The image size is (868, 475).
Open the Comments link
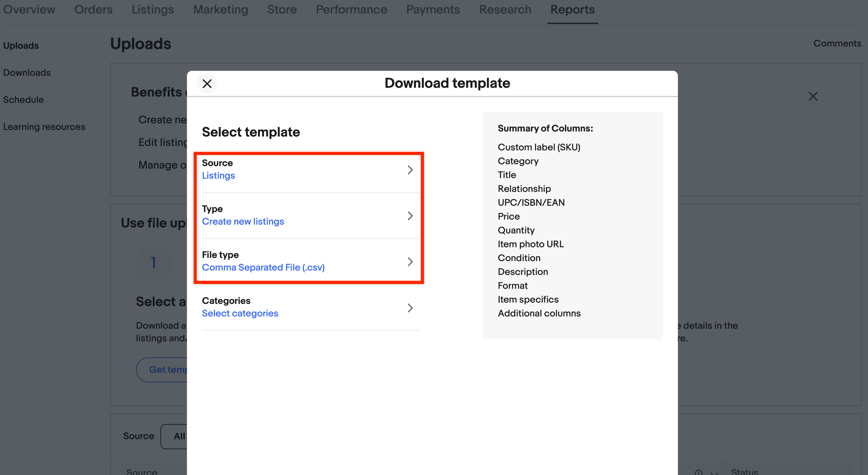click(x=837, y=43)
